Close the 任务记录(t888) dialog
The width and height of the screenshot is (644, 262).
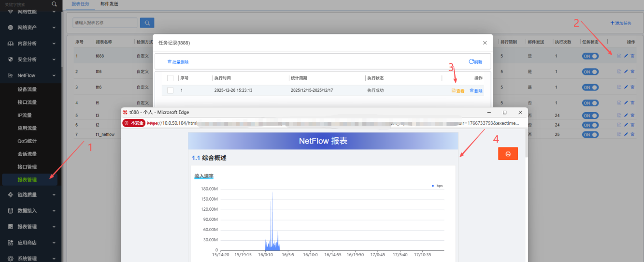click(485, 43)
